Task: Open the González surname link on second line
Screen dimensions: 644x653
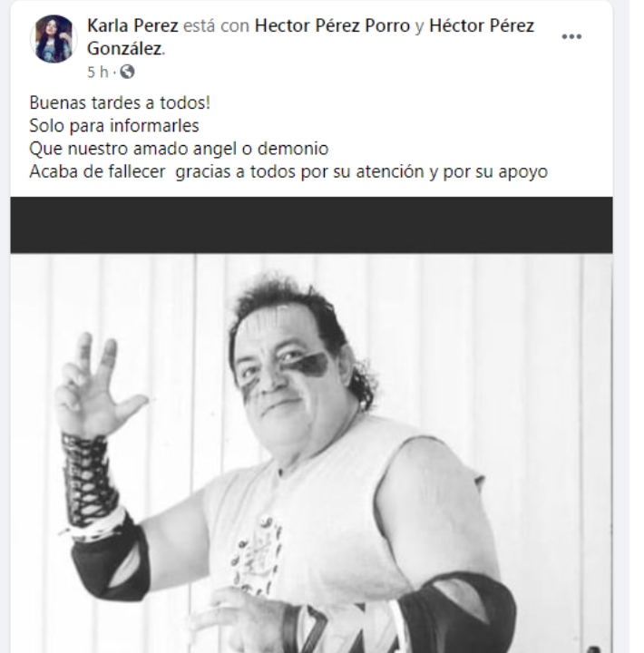Action: [124, 48]
